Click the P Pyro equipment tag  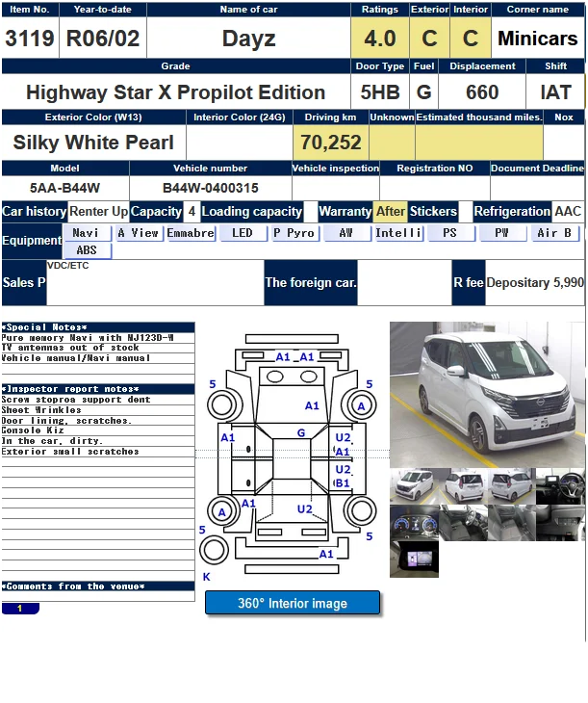click(x=294, y=233)
